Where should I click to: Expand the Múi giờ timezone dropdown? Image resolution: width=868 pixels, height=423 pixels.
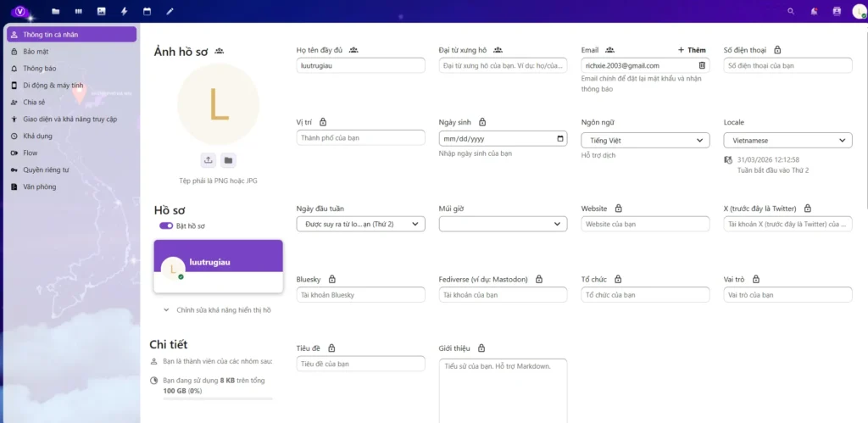(x=503, y=224)
